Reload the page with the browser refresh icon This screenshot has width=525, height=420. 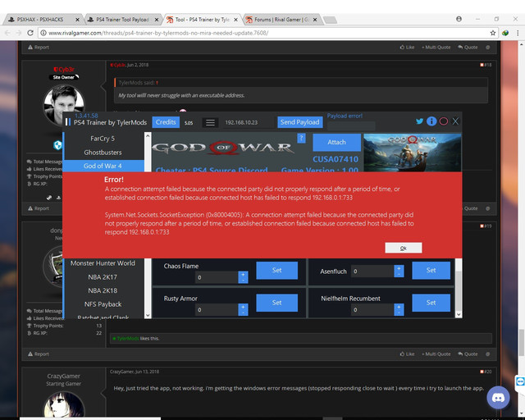click(30, 33)
